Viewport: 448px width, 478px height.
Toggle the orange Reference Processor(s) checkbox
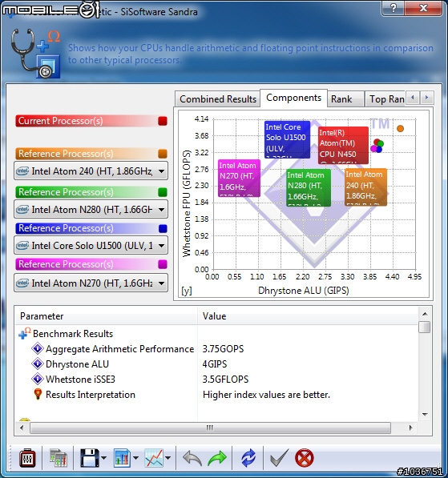pyautogui.click(x=163, y=154)
